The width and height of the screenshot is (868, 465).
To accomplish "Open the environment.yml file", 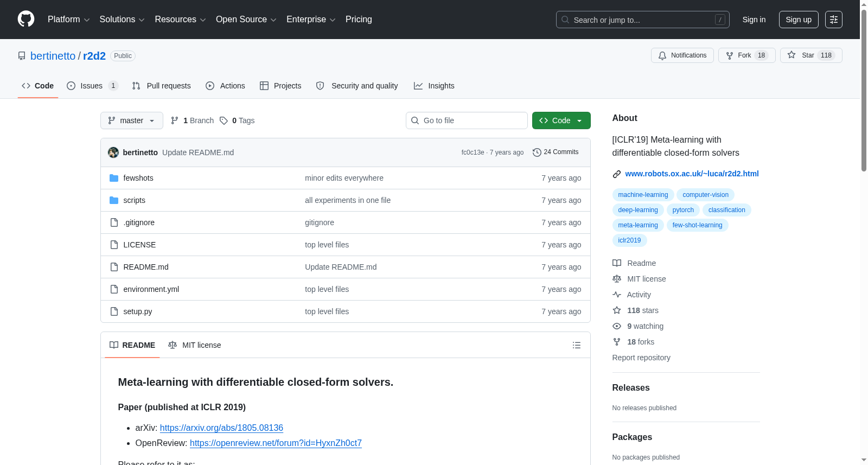I will click(x=151, y=289).
